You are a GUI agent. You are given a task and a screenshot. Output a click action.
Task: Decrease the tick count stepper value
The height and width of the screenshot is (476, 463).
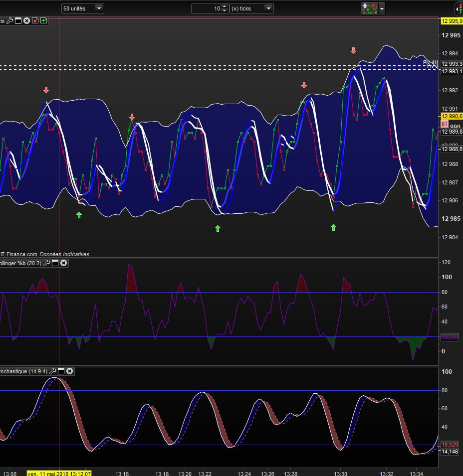224,10
